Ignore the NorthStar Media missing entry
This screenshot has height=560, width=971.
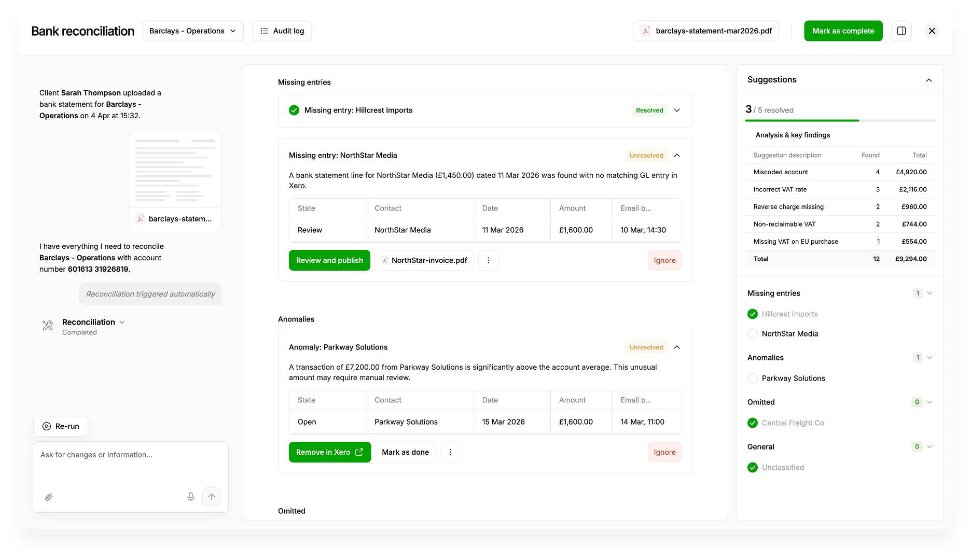click(x=665, y=260)
